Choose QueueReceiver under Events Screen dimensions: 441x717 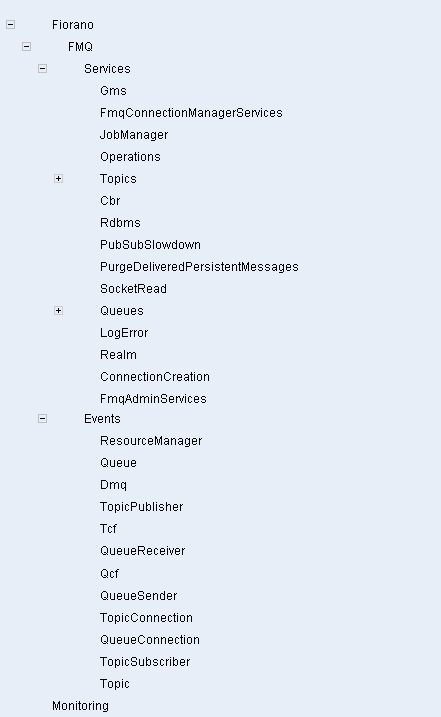coord(142,551)
